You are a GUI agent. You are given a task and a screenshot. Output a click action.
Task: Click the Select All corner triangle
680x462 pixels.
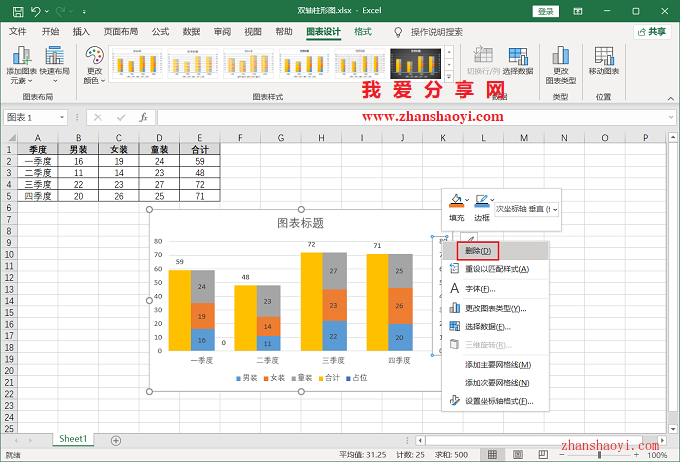click(x=11, y=138)
